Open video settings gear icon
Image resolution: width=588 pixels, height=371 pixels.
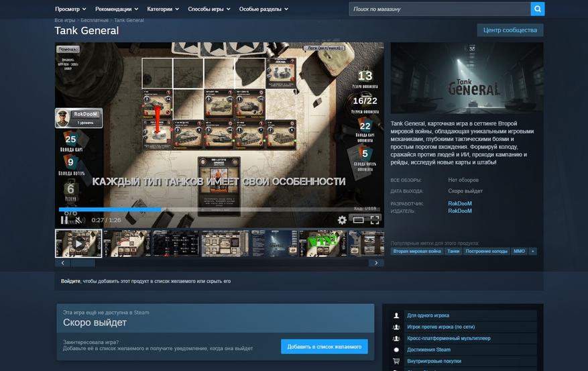point(342,220)
